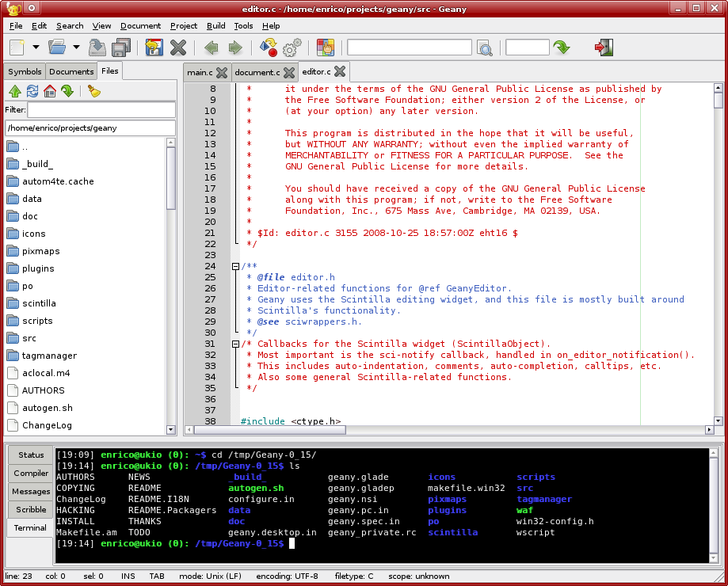Open the Tools menu
Image resolution: width=728 pixels, height=586 pixels.
[x=243, y=26]
